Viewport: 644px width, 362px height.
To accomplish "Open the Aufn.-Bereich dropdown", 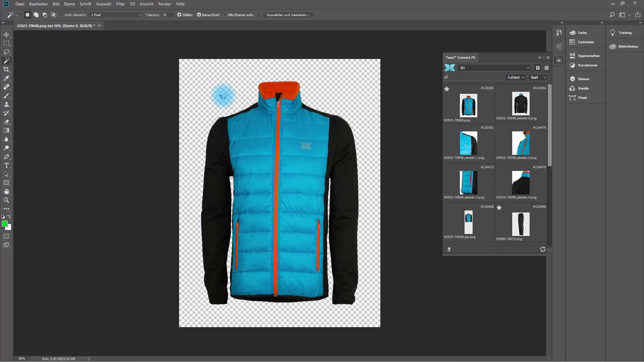I will pos(115,15).
